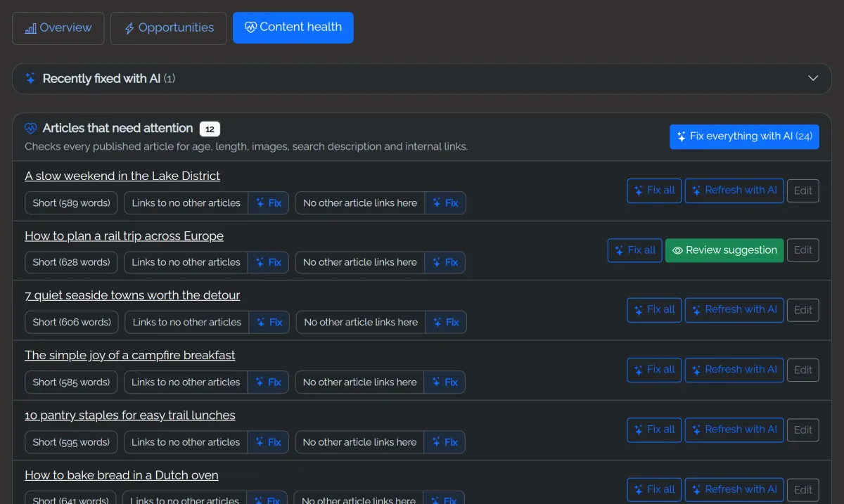Switch to the Opportunities tab

(x=169, y=28)
